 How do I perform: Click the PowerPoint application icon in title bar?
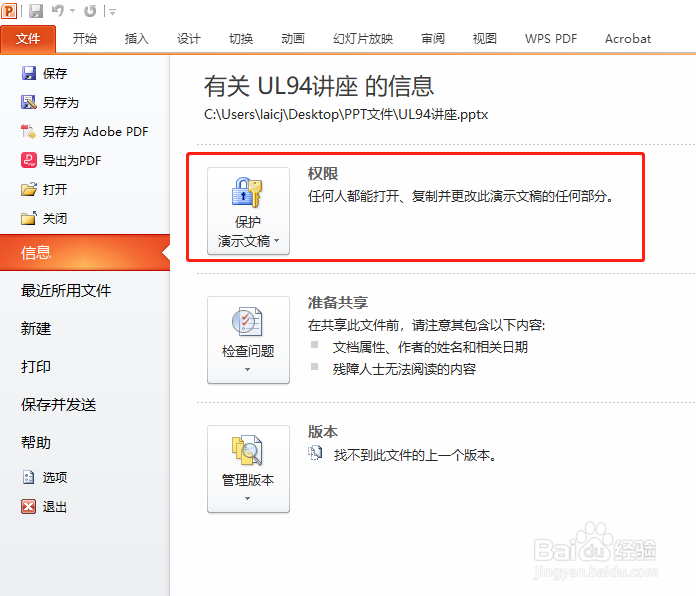pyautogui.click(x=9, y=11)
